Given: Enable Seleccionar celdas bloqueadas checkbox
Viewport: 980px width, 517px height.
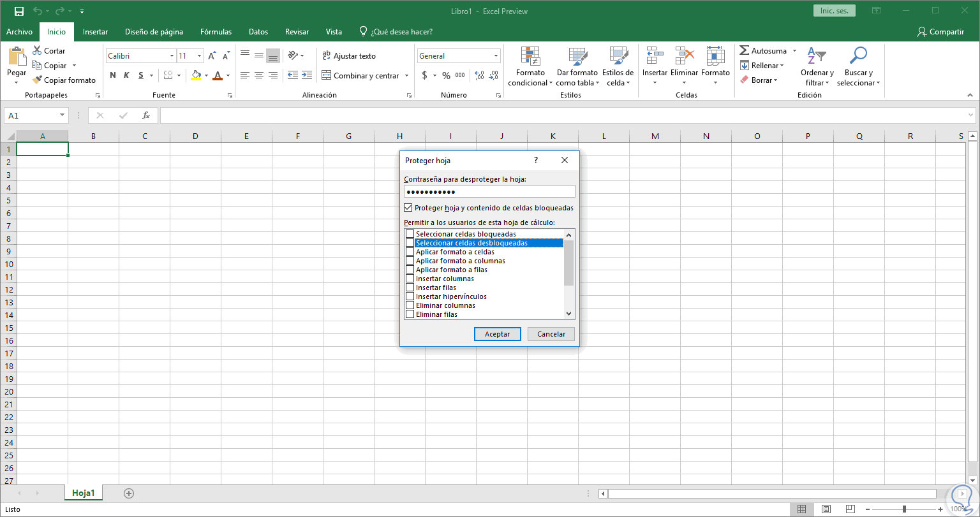Looking at the screenshot, I should [x=410, y=234].
